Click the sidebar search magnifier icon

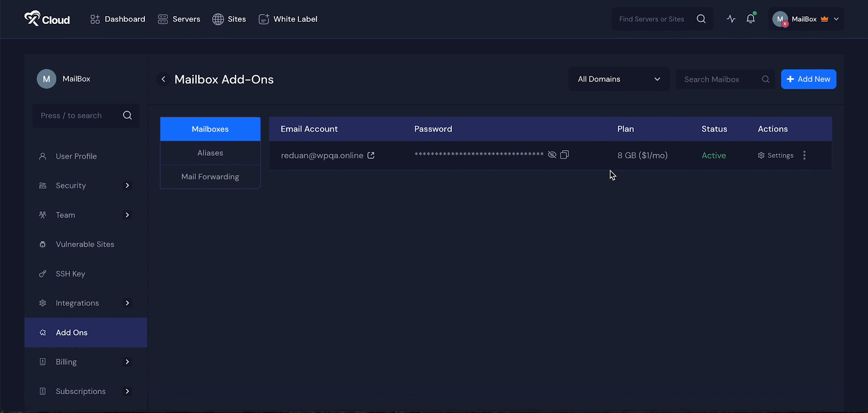coord(127,115)
